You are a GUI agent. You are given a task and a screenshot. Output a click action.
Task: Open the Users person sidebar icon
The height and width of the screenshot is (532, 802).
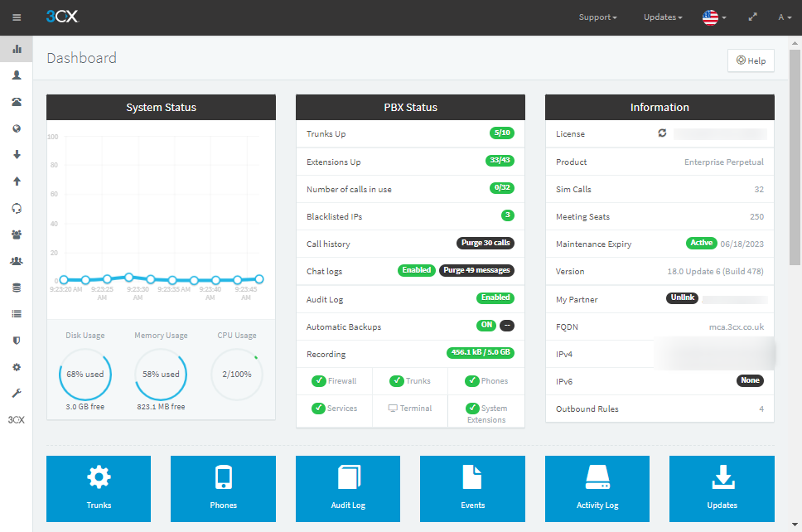click(17, 75)
